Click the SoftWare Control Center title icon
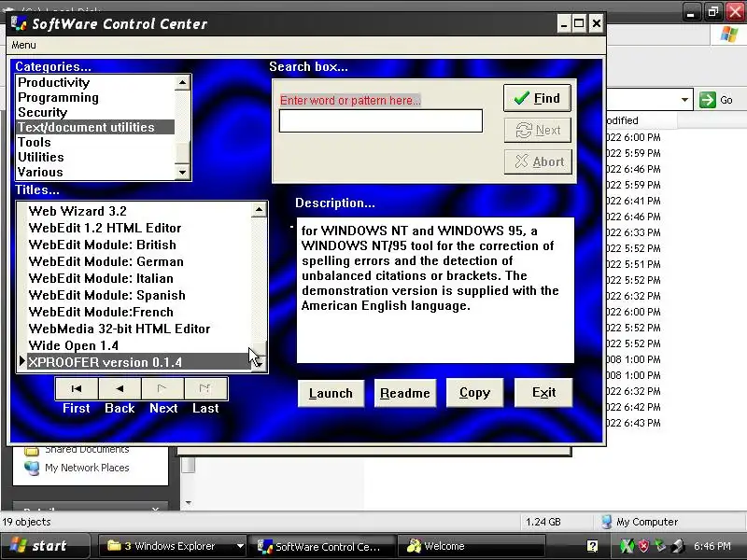The height and width of the screenshot is (560, 747). pyautogui.click(x=19, y=23)
